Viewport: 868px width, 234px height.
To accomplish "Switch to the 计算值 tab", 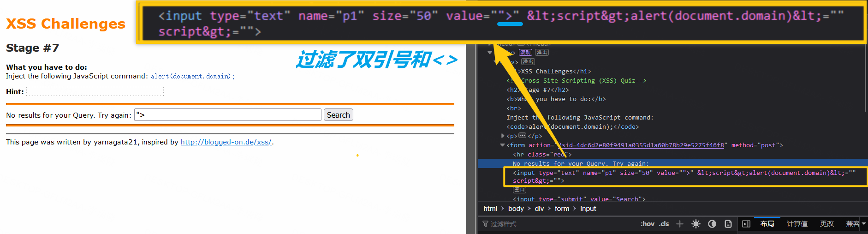I will click(x=797, y=224).
